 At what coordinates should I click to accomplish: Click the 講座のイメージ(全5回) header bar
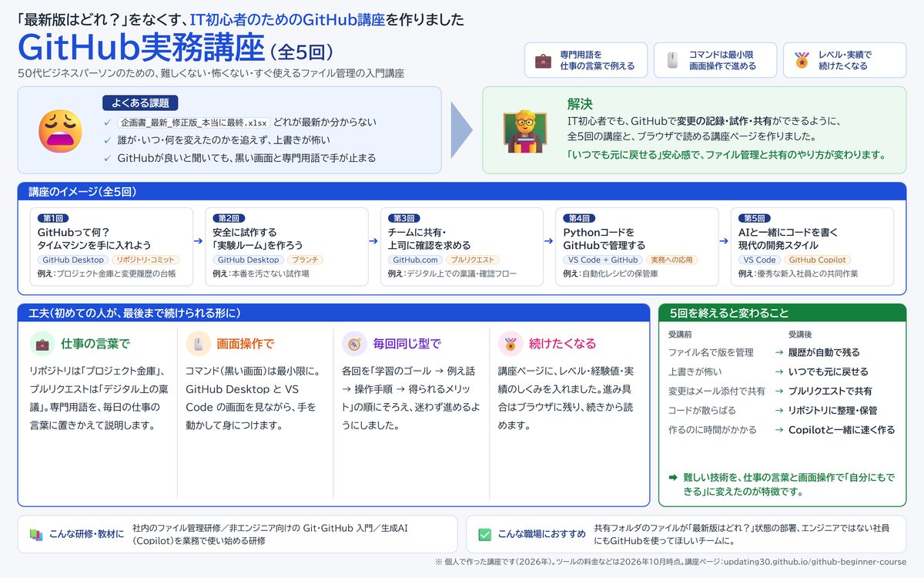coord(462,191)
